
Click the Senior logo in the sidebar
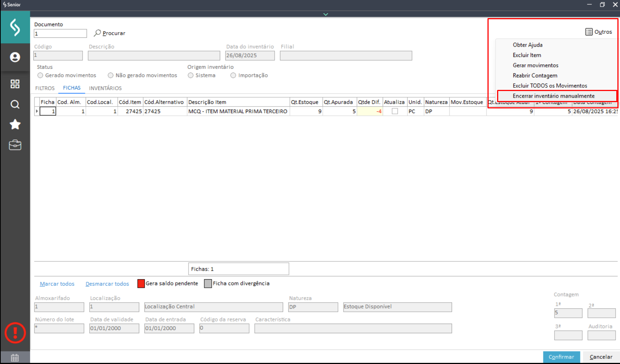pyautogui.click(x=15, y=27)
